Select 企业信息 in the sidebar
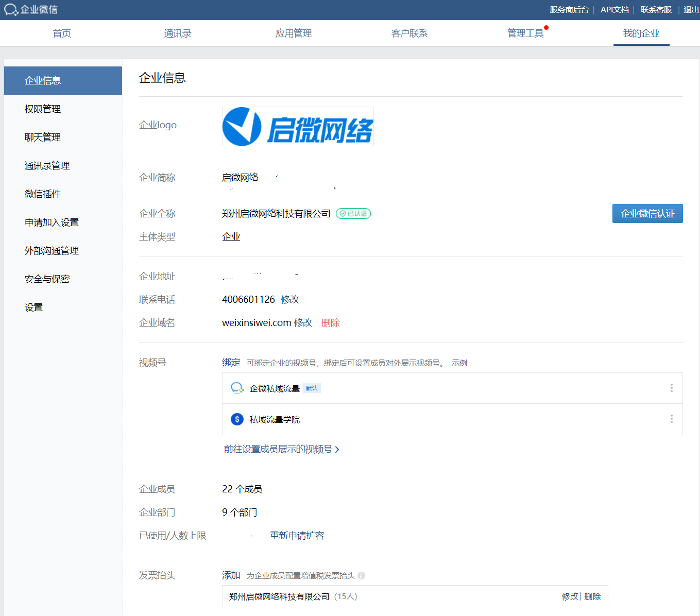Screen dimensions: 700x616 point(63,80)
